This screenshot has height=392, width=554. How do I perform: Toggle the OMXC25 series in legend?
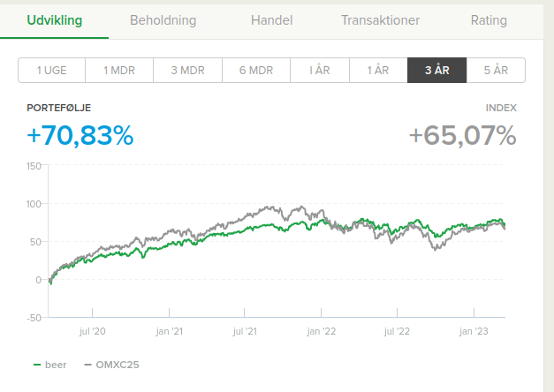click(x=117, y=365)
